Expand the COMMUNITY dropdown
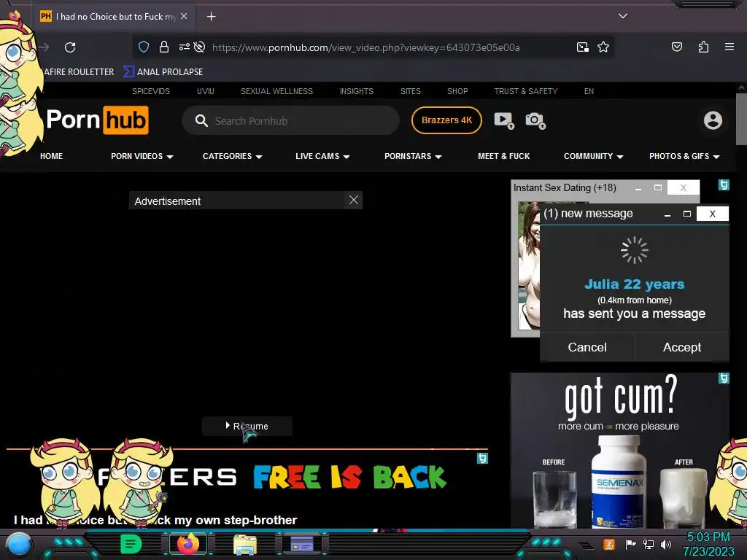Screen dimensions: 747x560 pos(593,156)
